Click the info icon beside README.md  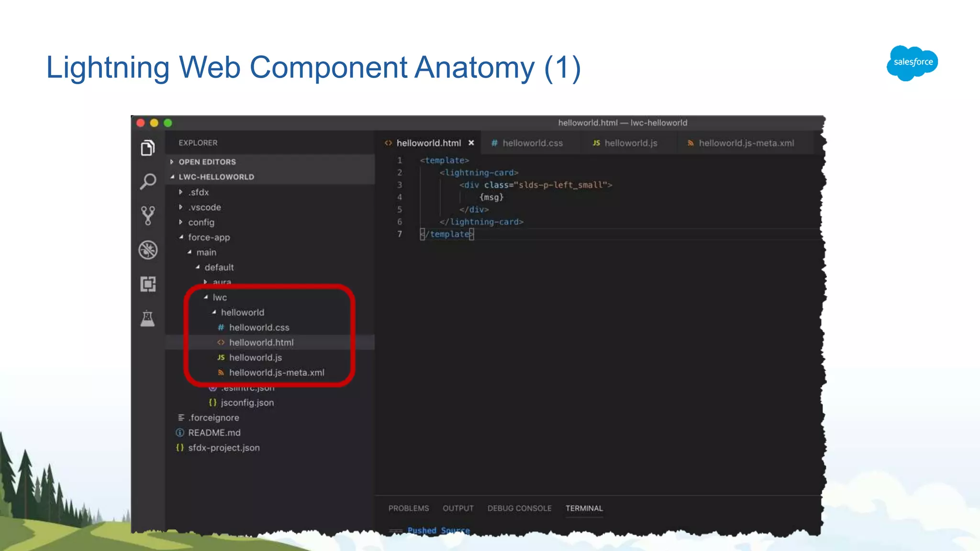point(180,433)
